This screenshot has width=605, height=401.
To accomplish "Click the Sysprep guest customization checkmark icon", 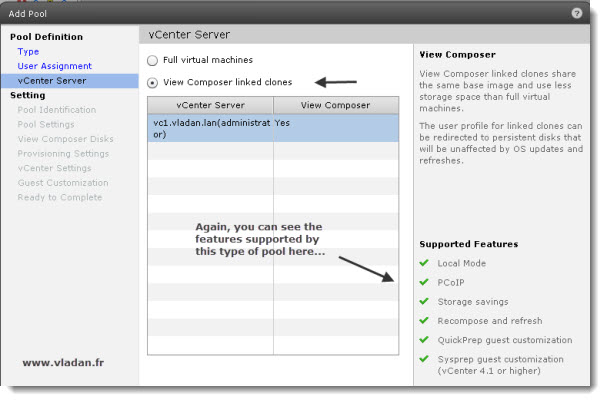I will tap(424, 359).
